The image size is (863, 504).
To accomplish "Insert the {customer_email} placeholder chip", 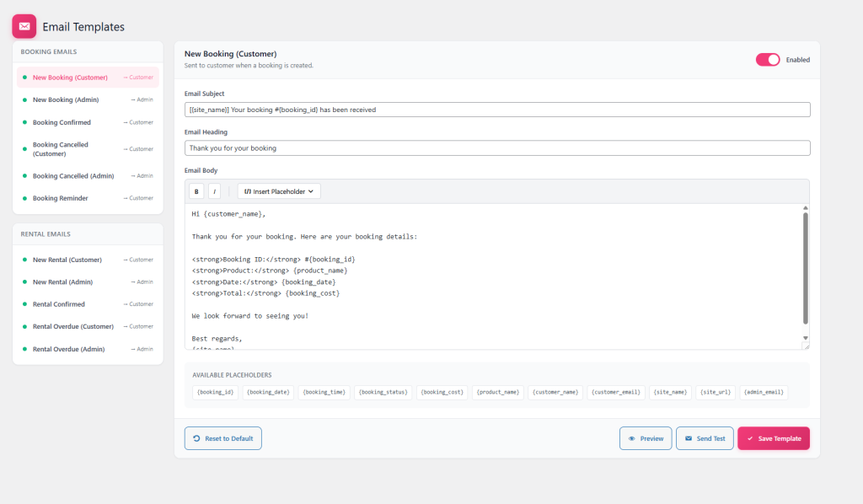I will pyautogui.click(x=615, y=392).
